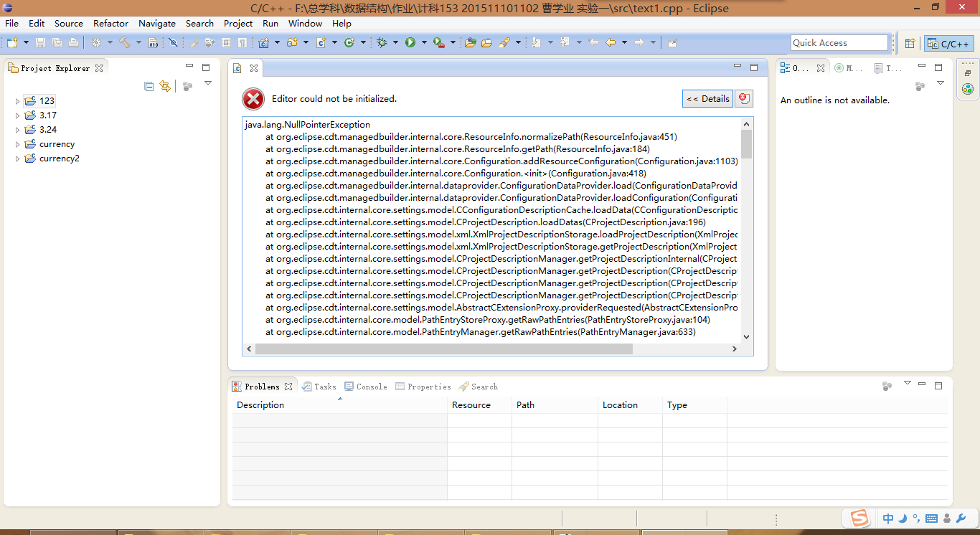The image size is (980, 535).
Task: Open the Project menu
Action: [238, 23]
